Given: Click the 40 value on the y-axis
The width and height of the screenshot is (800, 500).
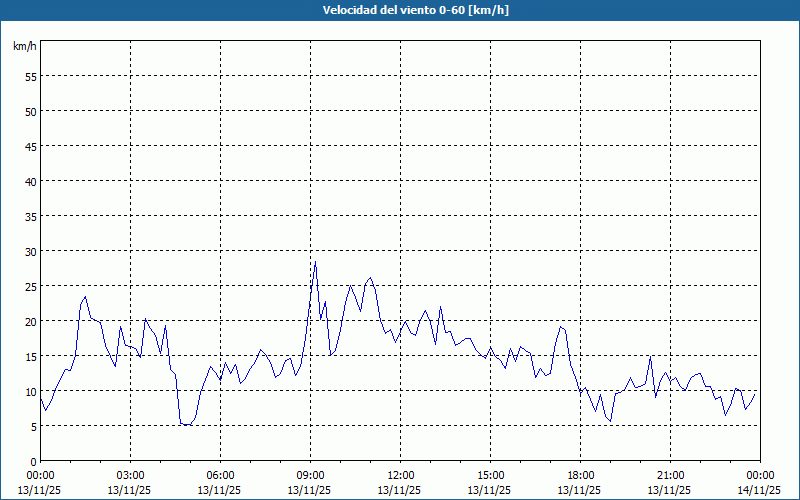Looking at the screenshot, I should 30,181.
